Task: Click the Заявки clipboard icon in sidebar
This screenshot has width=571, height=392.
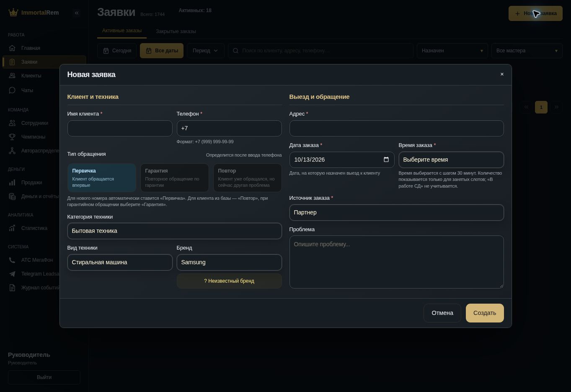Action: [x=12, y=62]
